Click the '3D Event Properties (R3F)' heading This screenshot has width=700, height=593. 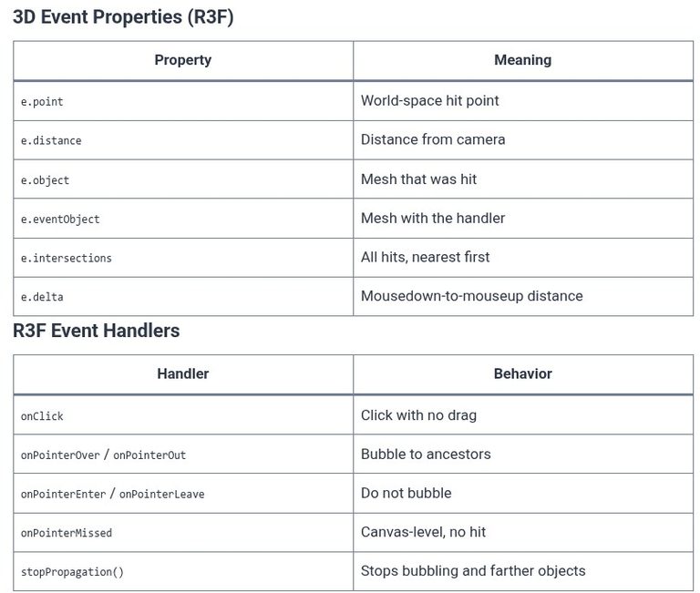pos(123,17)
